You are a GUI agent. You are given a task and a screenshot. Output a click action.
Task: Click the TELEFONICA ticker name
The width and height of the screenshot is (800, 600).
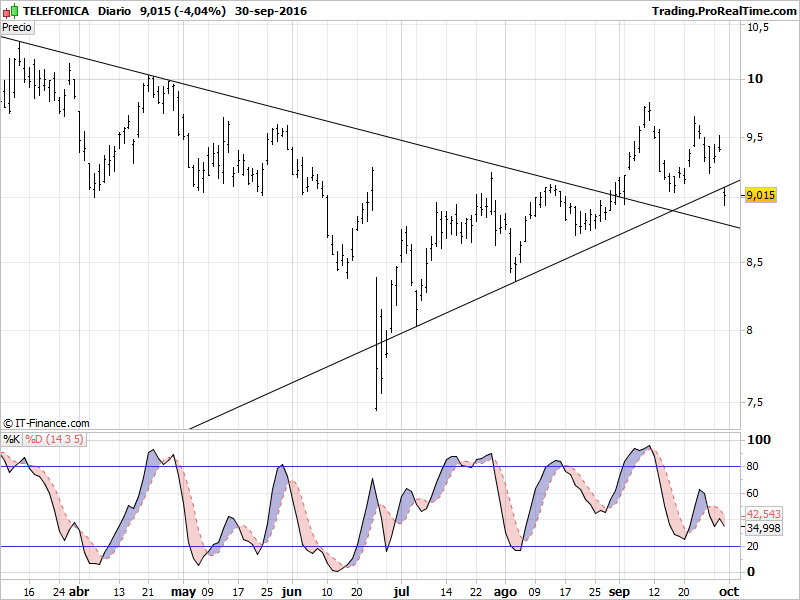[56, 11]
